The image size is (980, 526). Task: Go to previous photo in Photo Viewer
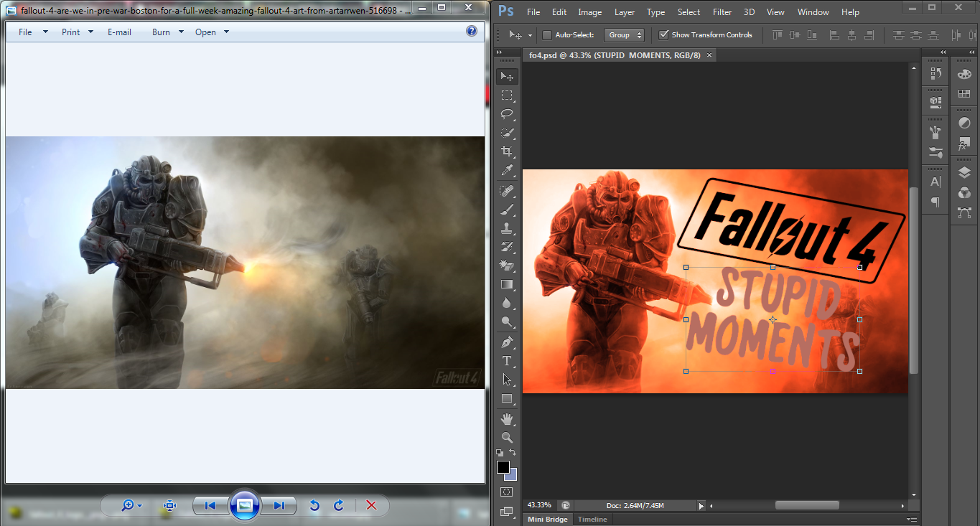pyautogui.click(x=210, y=506)
